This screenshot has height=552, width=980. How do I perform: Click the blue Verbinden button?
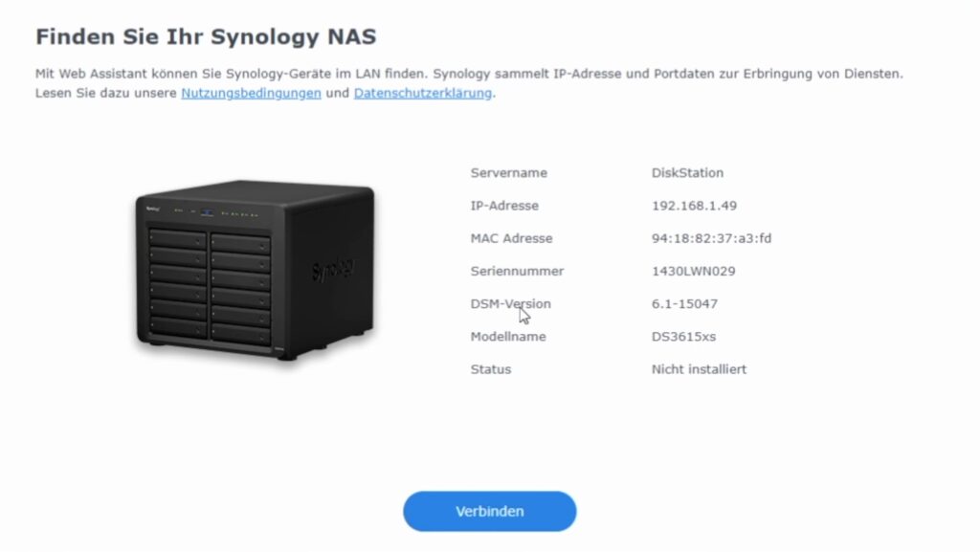pos(489,512)
